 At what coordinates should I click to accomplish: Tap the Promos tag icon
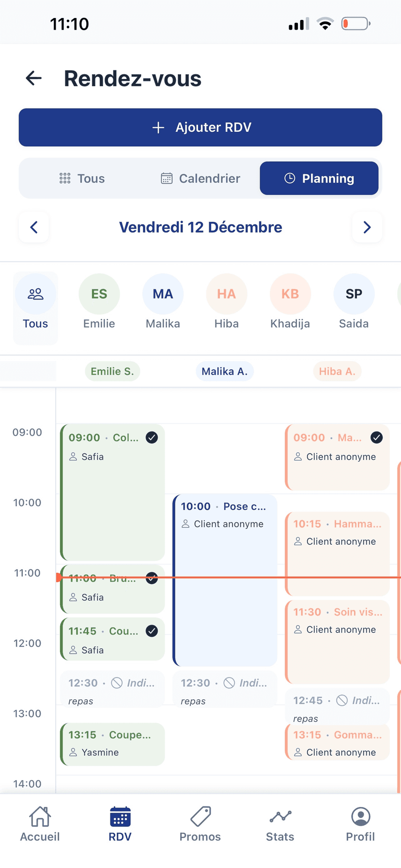pyautogui.click(x=200, y=817)
